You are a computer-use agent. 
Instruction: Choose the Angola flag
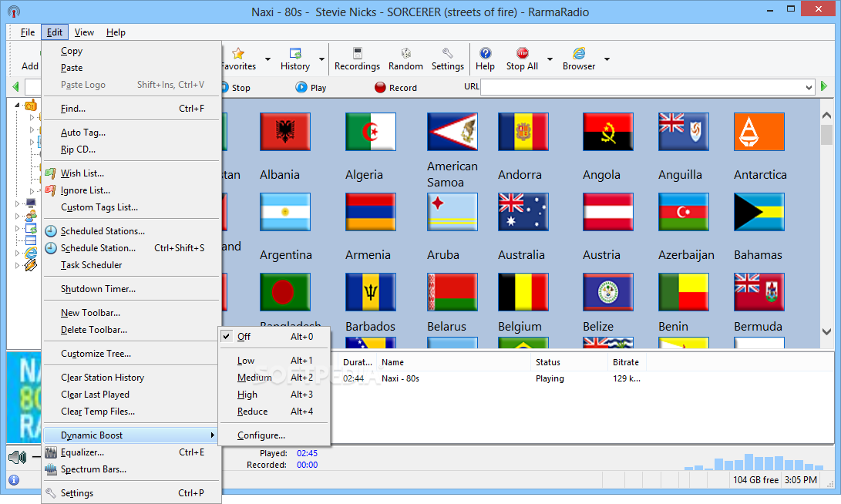[608, 132]
